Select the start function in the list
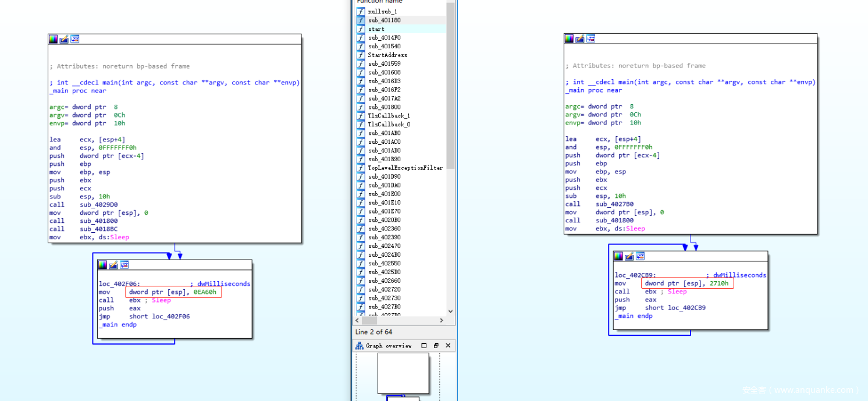Viewport: 868px width, 401px height. pyautogui.click(x=376, y=29)
